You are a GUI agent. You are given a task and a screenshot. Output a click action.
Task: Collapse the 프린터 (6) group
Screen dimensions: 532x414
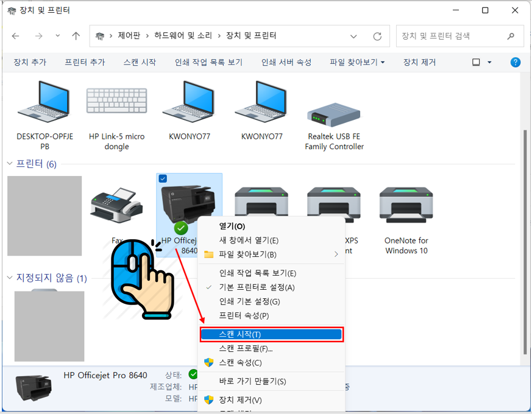(10, 163)
